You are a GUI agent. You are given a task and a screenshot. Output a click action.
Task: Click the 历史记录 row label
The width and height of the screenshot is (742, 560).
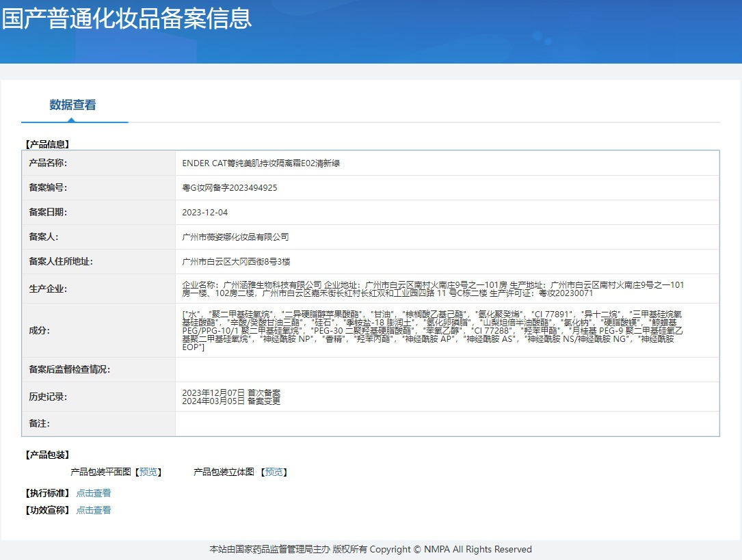48,397
